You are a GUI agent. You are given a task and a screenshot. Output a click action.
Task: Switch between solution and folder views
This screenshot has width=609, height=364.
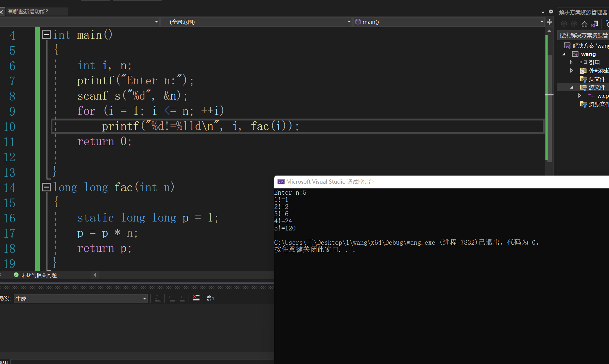[594, 24]
